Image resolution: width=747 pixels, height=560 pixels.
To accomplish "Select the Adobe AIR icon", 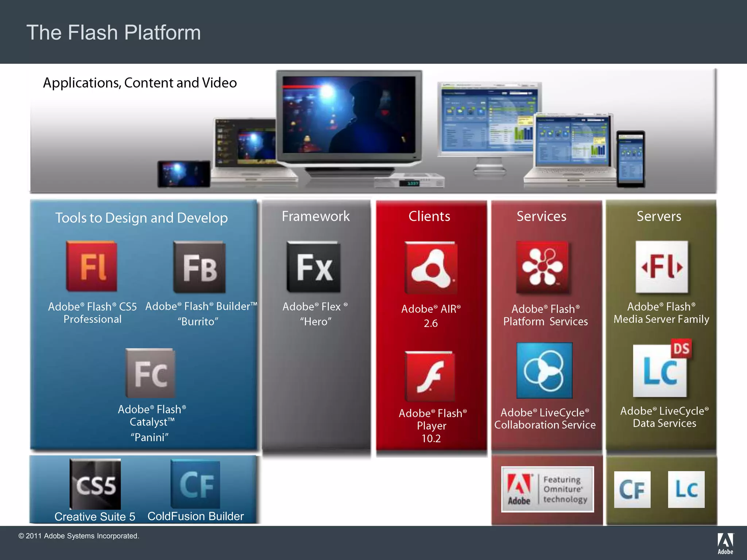I will pos(431,268).
